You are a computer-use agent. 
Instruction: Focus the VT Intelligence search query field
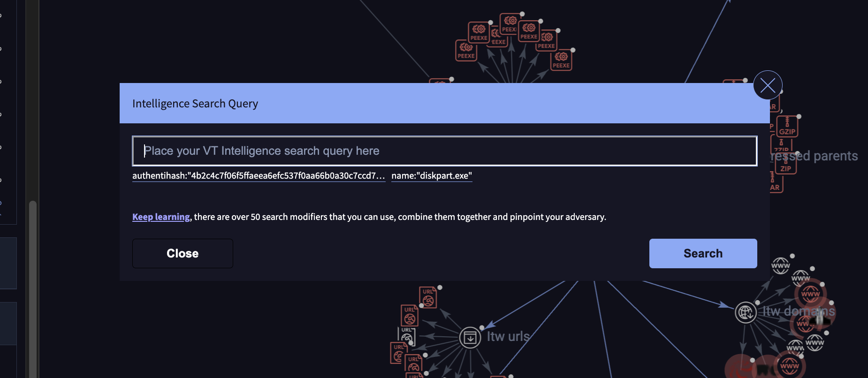tap(445, 151)
